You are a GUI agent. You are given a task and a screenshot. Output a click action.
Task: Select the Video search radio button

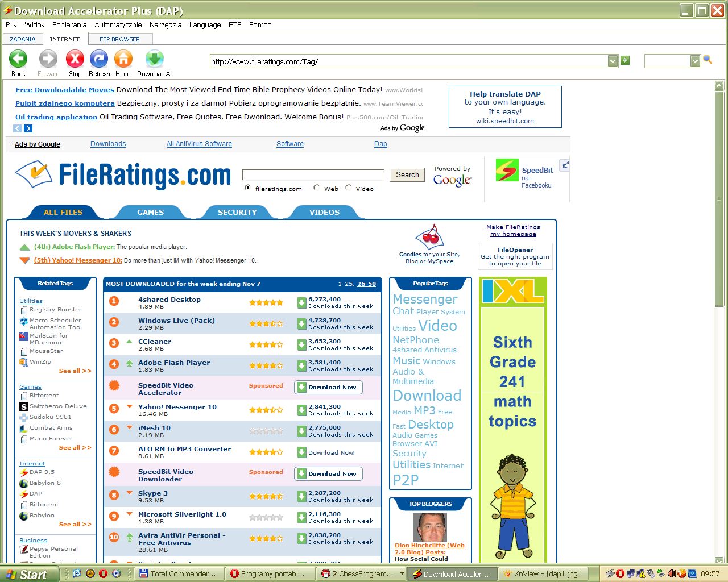tap(348, 188)
